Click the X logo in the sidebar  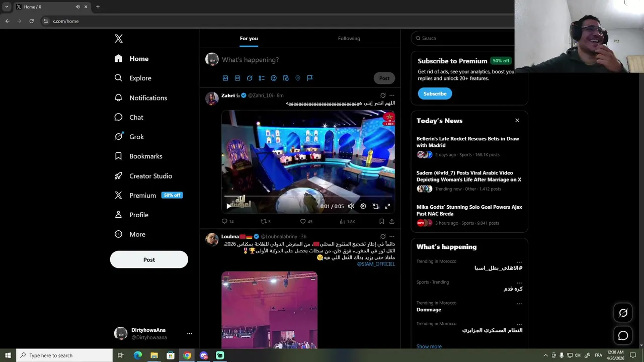[x=118, y=39]
